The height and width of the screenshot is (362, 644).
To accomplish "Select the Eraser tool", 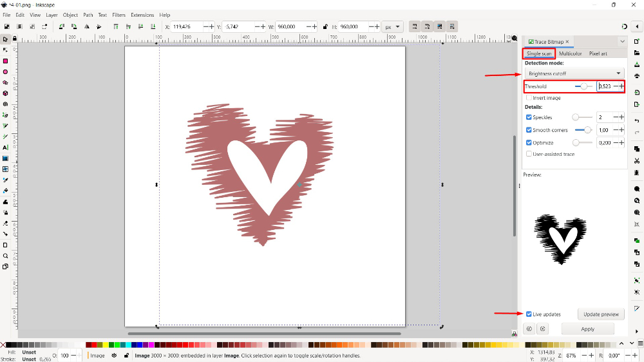I will tap(5, 223).
